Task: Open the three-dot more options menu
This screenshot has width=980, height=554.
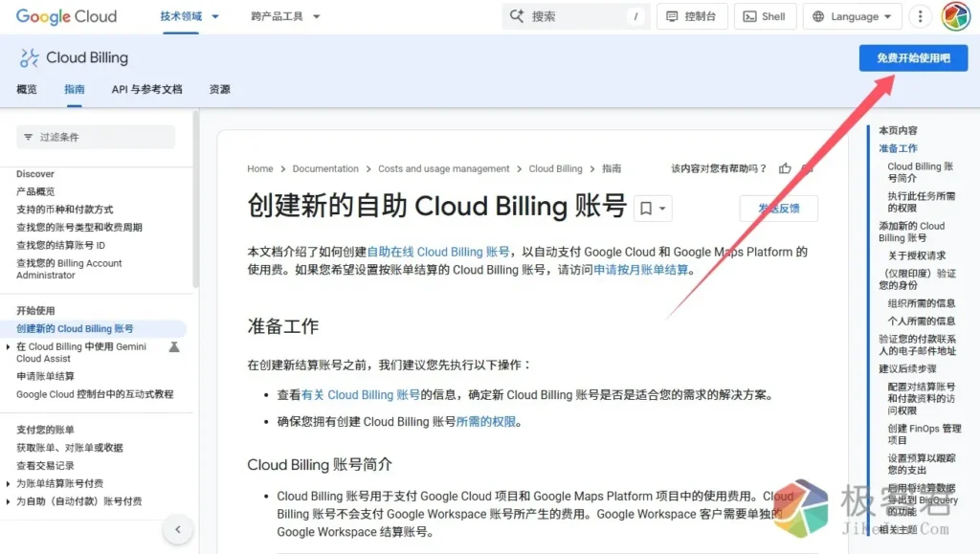Action: [x=920, y=16]
